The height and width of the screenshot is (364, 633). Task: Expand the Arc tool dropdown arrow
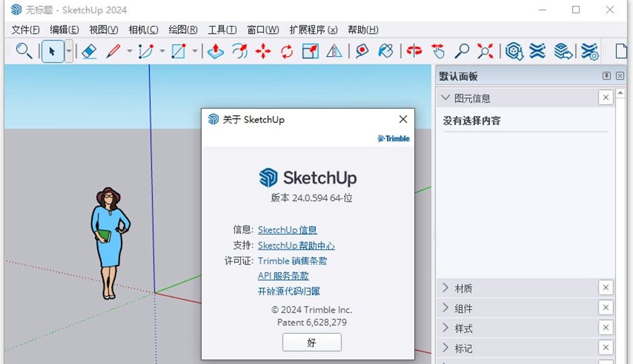(162, 51)
